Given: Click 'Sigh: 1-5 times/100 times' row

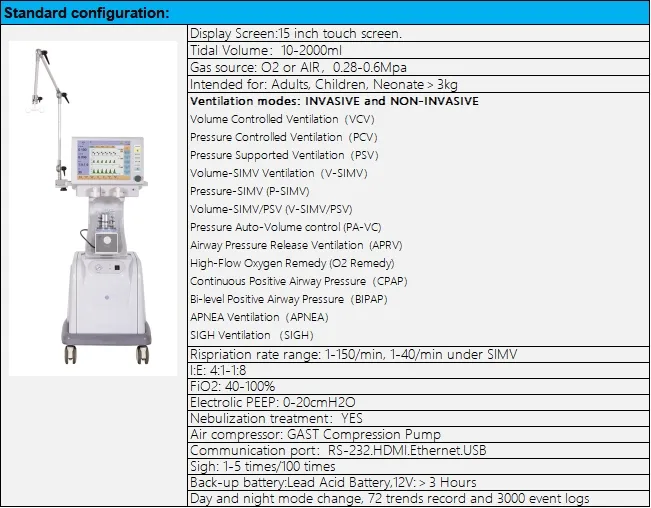Looking at the screenshot, I should [x=418, y=466].
